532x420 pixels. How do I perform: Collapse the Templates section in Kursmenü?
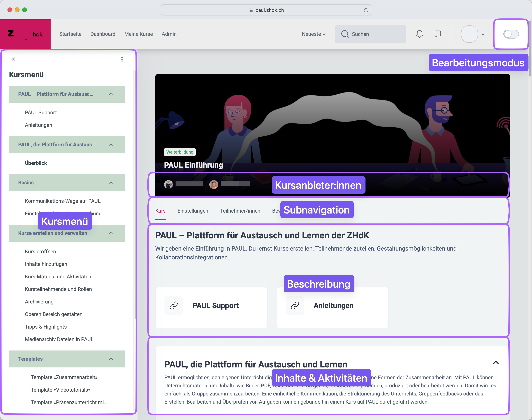tap(111, 359)
